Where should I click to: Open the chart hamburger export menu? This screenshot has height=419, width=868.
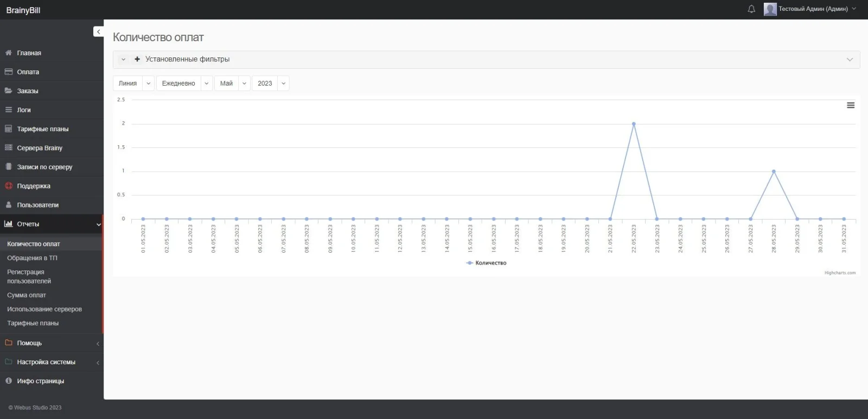coord(851,105)
